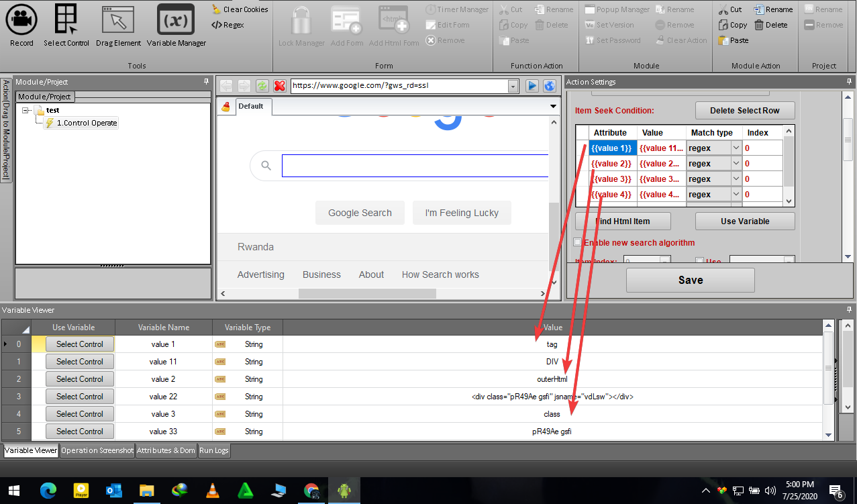Click the Clear Cookies broom icon
Viewport: 857px width, 504px height.
pos(216,9)
